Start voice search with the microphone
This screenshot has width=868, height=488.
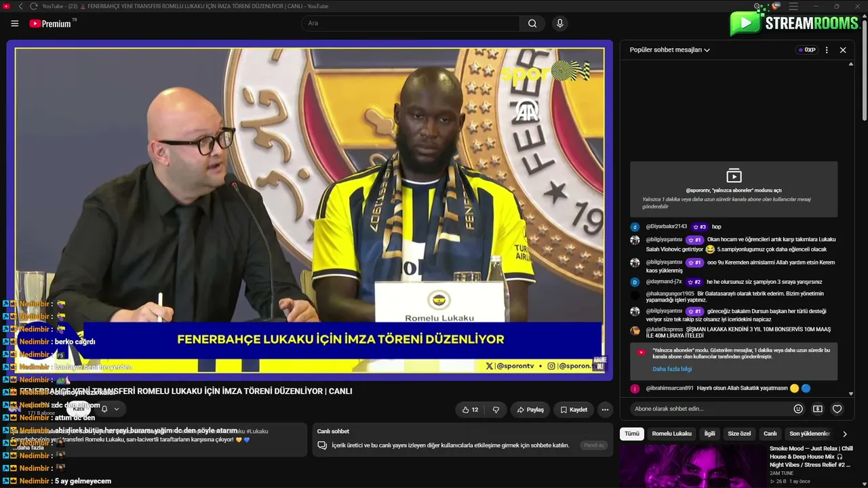tap(559, 23)
